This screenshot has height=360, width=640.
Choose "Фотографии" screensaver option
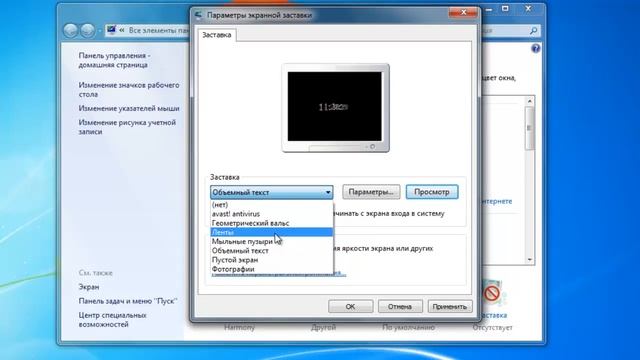coord(271,269)
